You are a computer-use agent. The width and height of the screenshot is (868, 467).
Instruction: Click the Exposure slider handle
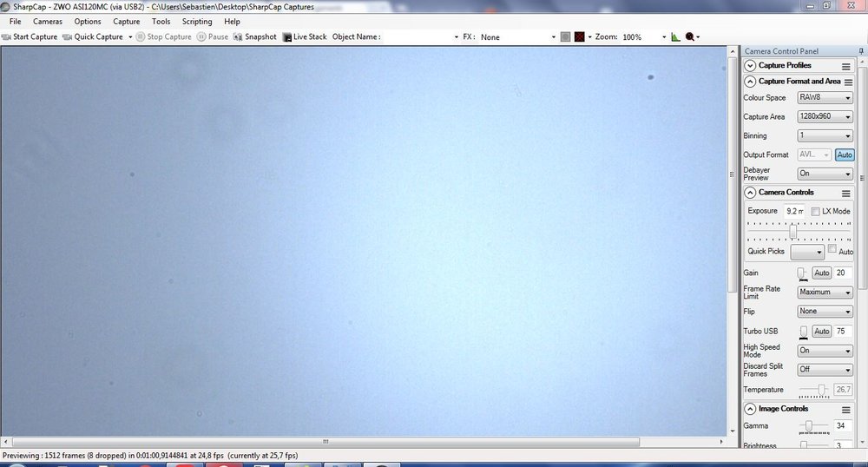point(793,231)
